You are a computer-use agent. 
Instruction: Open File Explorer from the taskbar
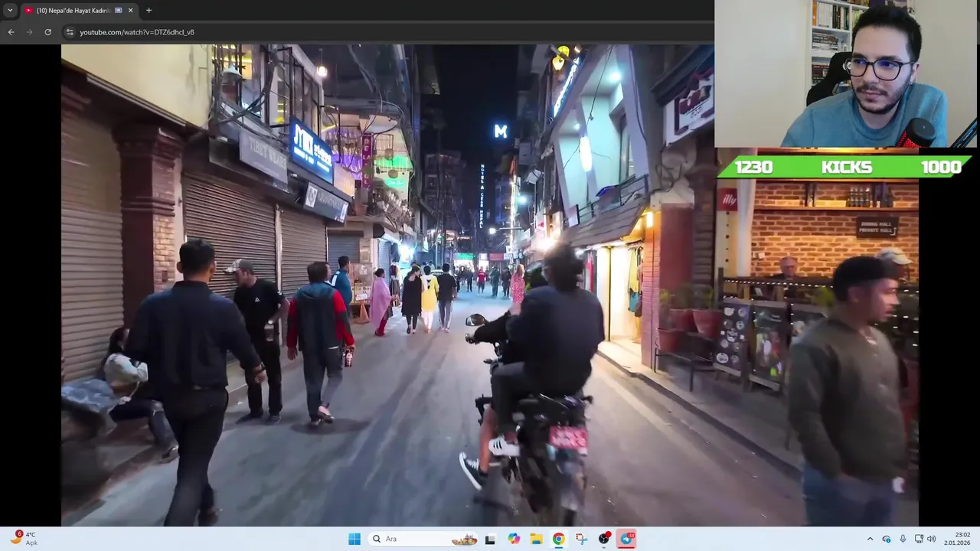click(x=536, y=539)
